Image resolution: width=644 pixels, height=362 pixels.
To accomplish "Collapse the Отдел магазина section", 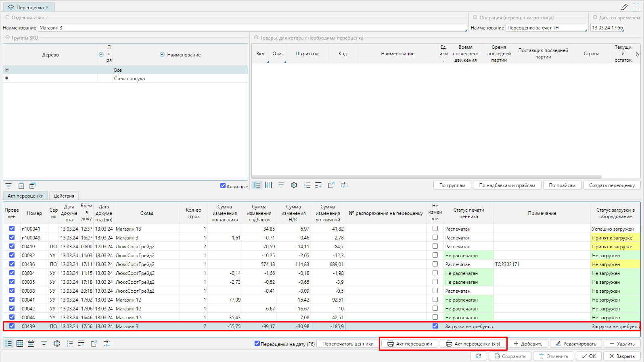I will (x=7, y=17).
